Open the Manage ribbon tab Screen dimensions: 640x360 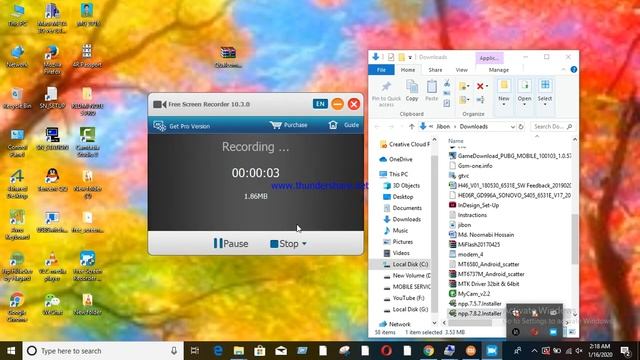(499, 70)
